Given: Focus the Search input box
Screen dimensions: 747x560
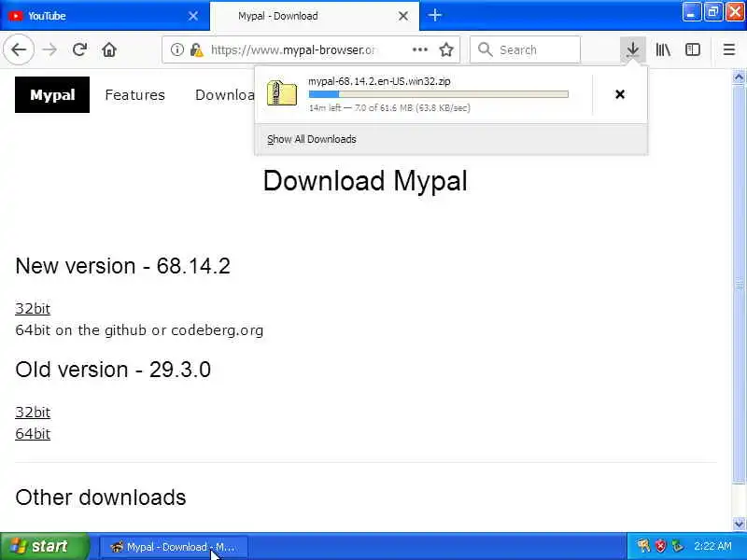Looking at the screenshot, I should click(525, 49).
